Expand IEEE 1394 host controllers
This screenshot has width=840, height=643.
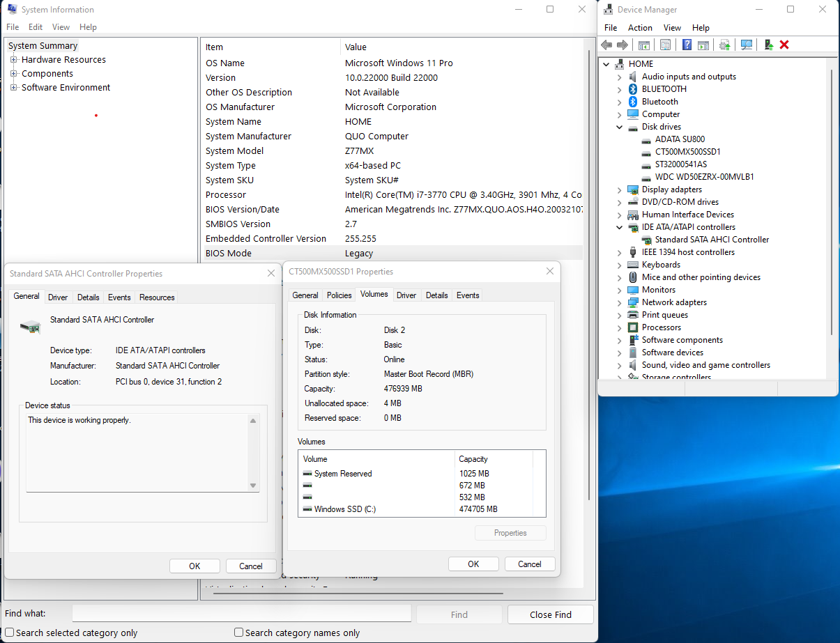[619, 252]
